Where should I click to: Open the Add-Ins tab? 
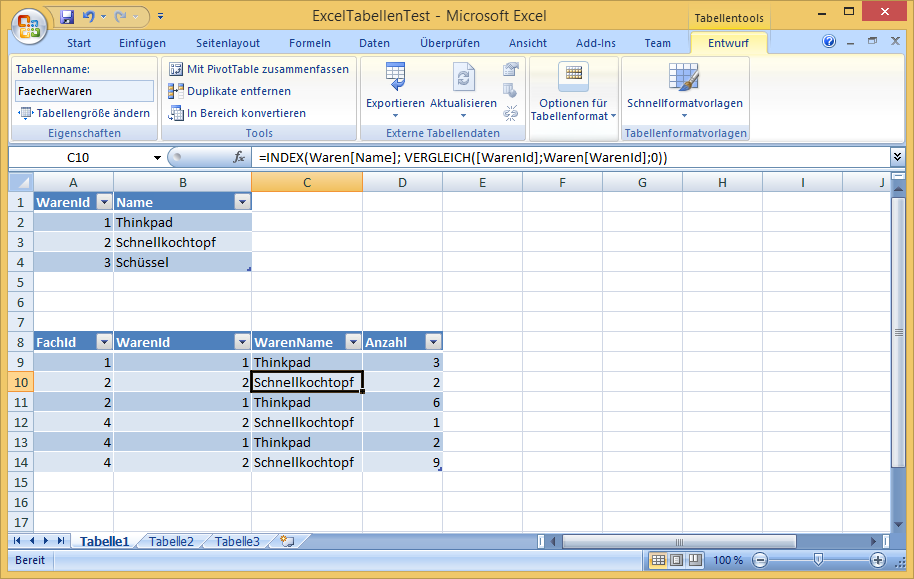click(596, 43)
